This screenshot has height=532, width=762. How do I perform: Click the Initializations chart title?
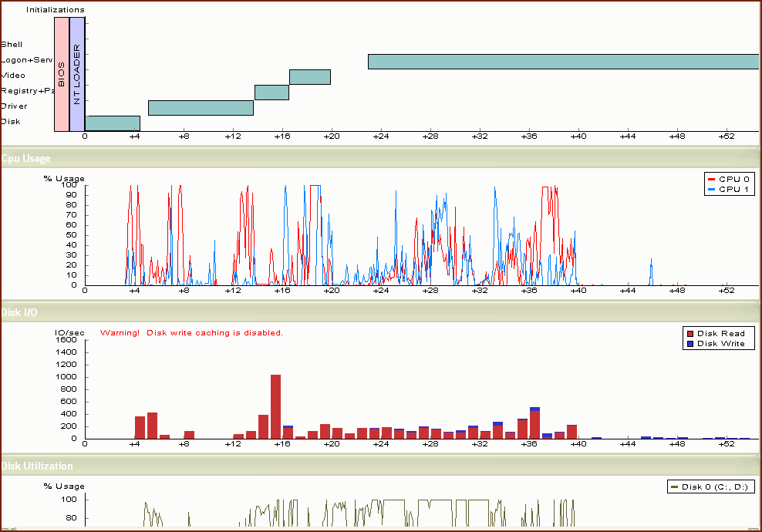pyautogui.click(x=56, y=10)
